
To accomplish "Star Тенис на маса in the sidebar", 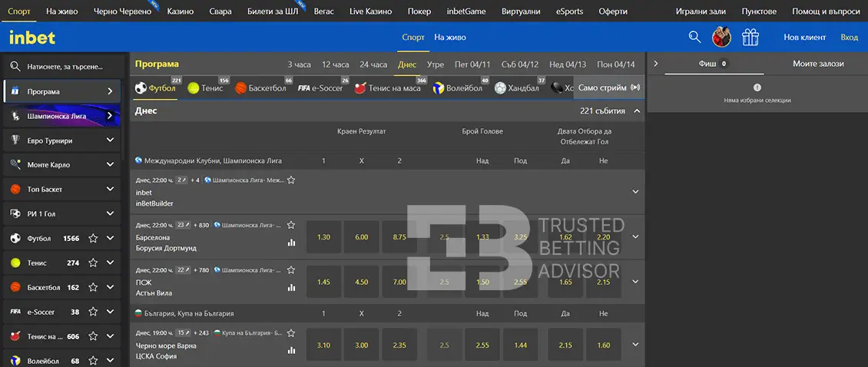I will (x=93, y=336).
